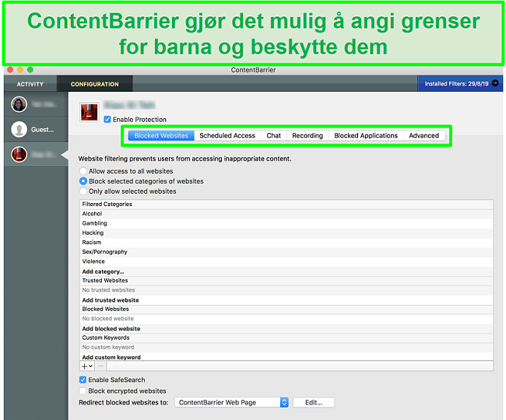Choose Block selected categories of websites

click(x=83, y=181)
